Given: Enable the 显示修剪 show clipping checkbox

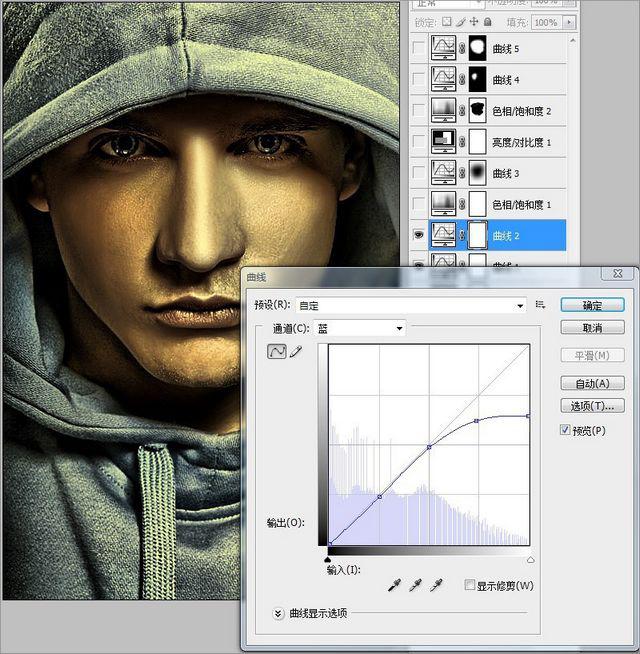Looking at the screenshot, I should pyautogui.click(x=470, y=585).
